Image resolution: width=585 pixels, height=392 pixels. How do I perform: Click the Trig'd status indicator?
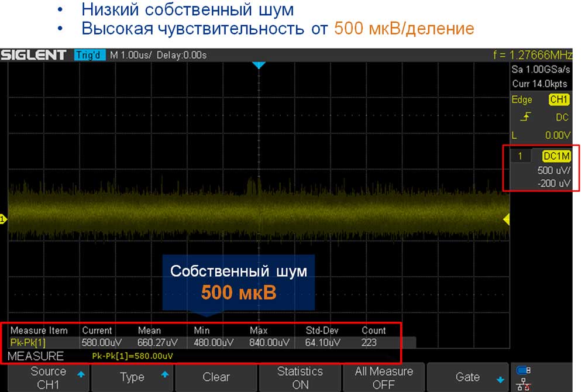tap(90, 56)
